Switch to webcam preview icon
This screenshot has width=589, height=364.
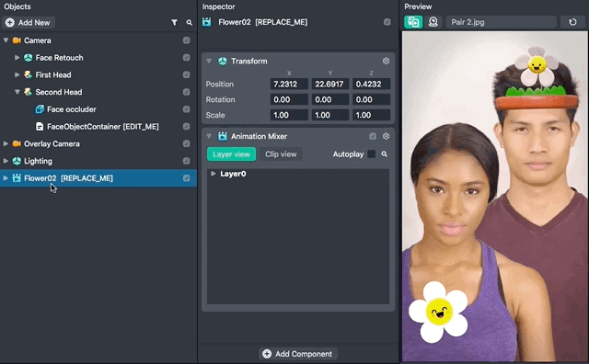(433, 22)
